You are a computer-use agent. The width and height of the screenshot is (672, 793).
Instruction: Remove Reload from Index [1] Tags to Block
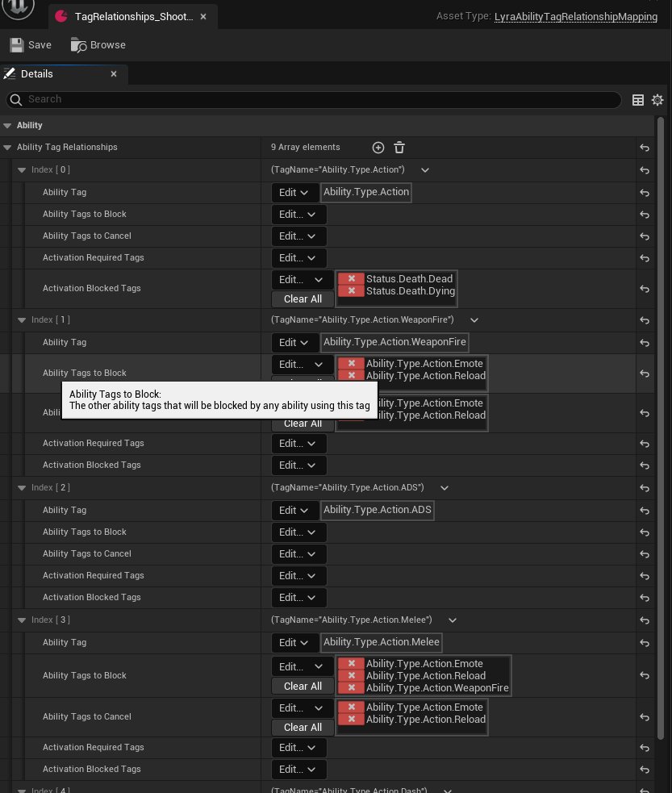click(x=351, y=376)
